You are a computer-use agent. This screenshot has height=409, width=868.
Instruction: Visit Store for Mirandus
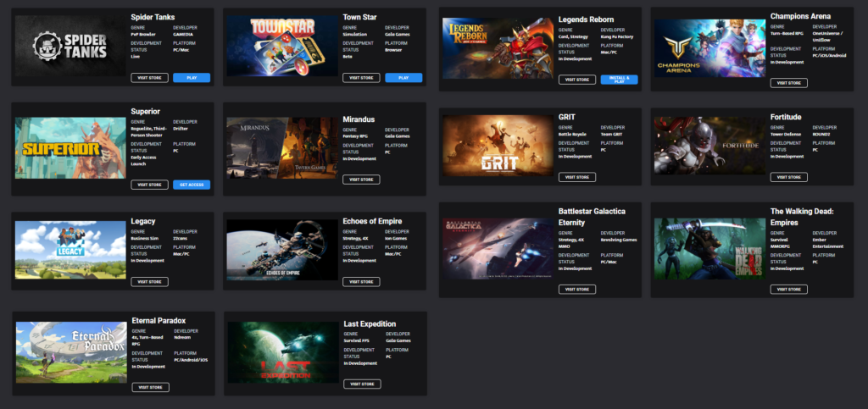click(361, 180)
